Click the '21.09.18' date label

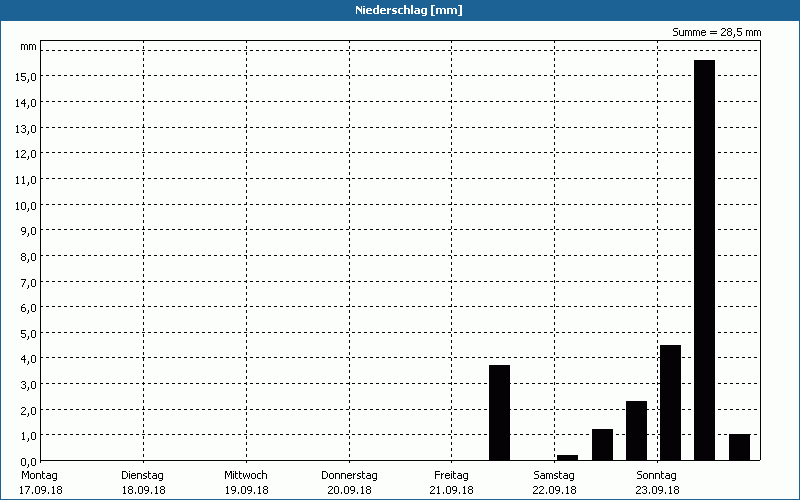452,490
